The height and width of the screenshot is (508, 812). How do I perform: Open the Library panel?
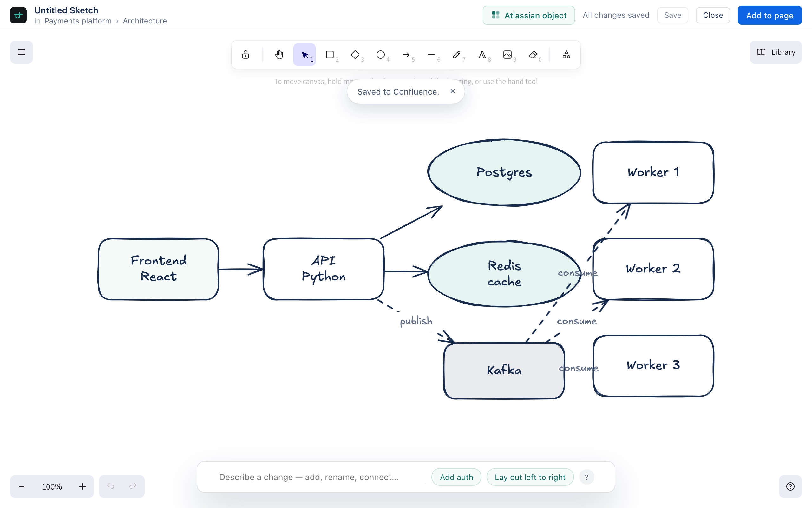click(x=776, y=52)
